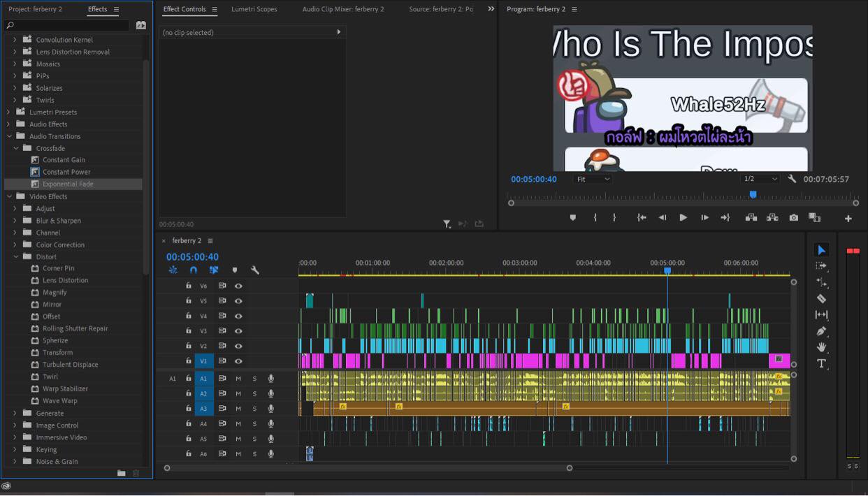Open Timeline Display Settings wrench
Image resolution: width=868 pixels, height=496 pixels.
pos(255,270)
